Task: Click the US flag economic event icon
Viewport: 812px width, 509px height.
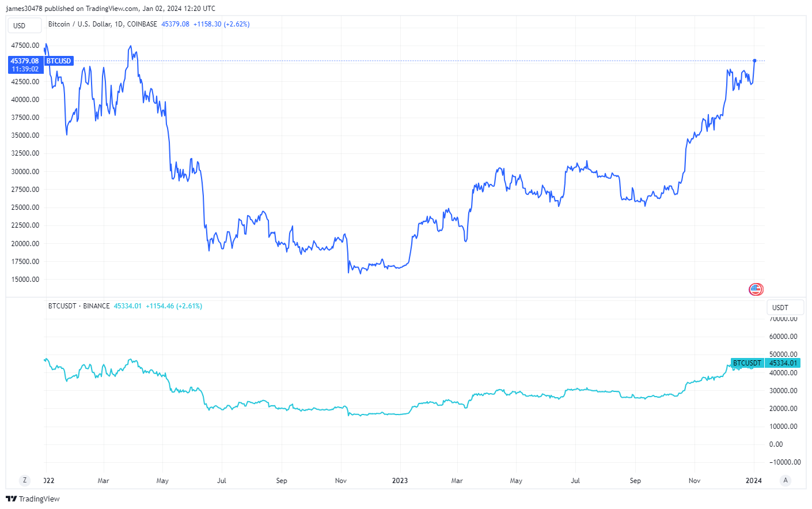Action: click(x=756, y=289)
